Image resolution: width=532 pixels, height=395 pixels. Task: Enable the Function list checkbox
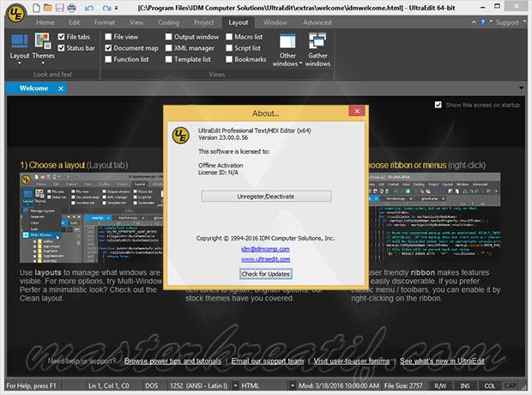coord(108,59)
